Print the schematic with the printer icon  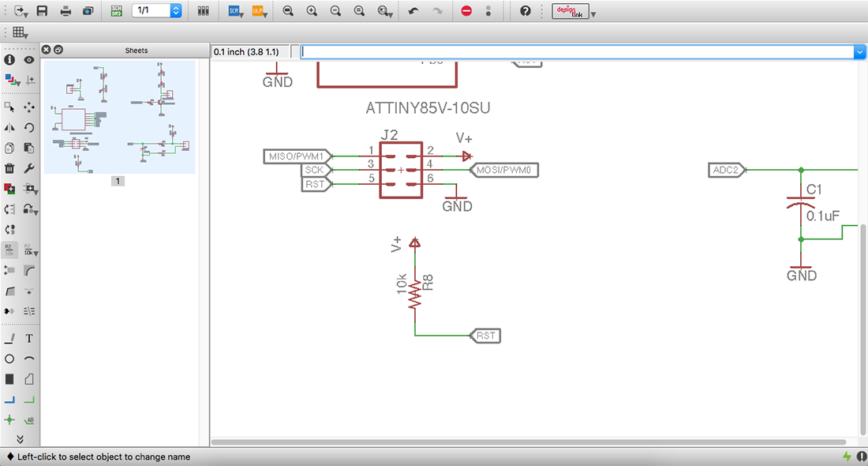[65, 10]
